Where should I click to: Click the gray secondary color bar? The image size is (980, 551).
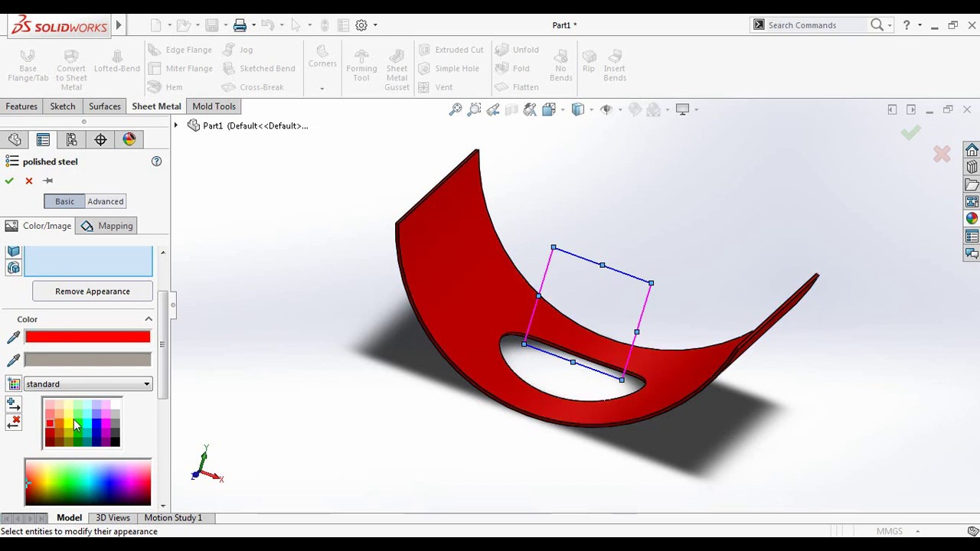(x=88, y=360)
